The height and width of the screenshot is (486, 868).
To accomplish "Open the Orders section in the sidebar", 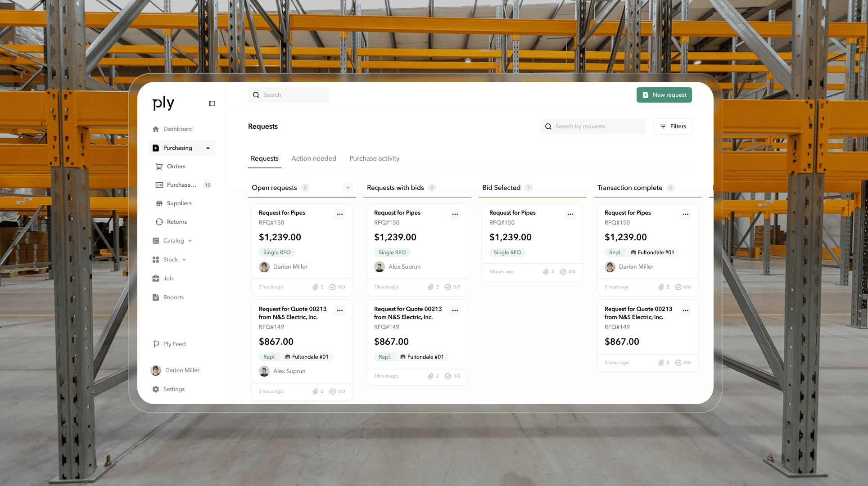I will pos(176,166).
